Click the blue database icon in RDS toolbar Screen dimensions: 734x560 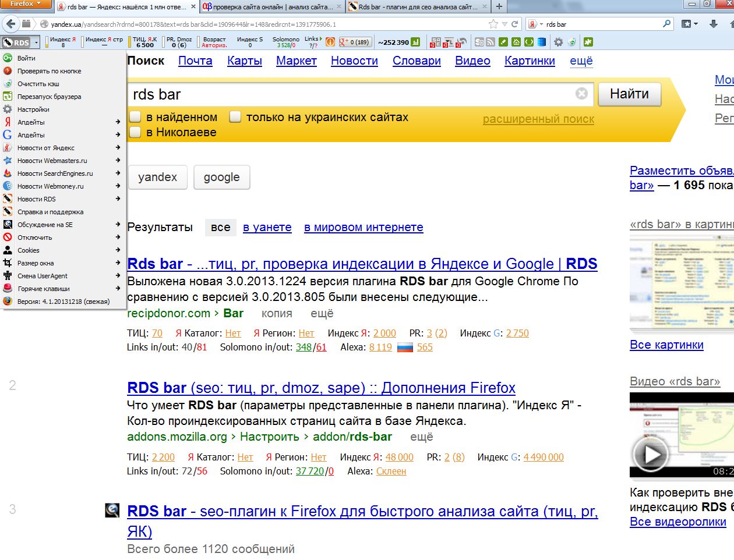pyautogui.click(x=542, y=42)
